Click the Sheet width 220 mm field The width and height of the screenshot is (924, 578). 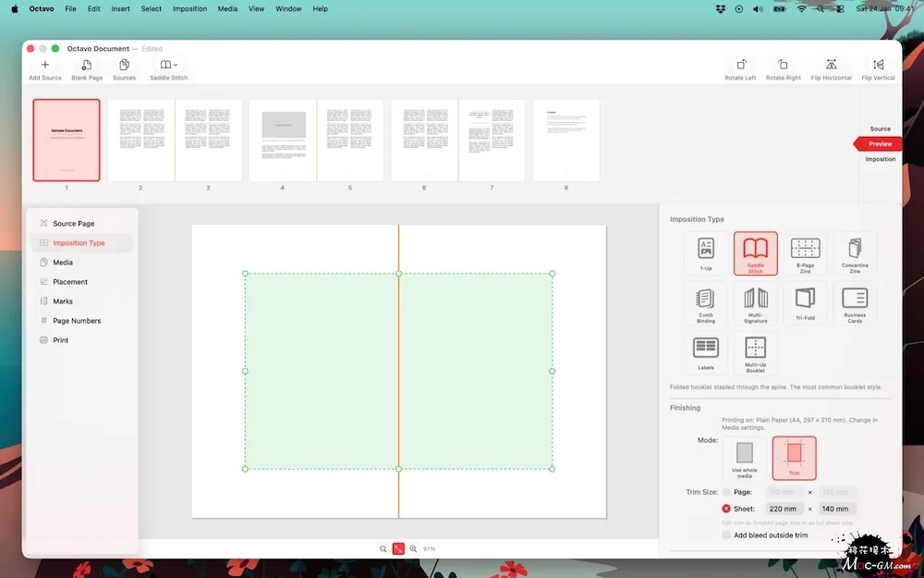tap(784, 509)
